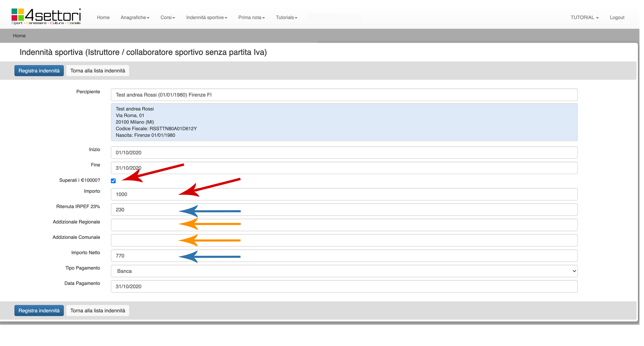
Task: Focus the Percipiente input field
Action: coord(344,95)
